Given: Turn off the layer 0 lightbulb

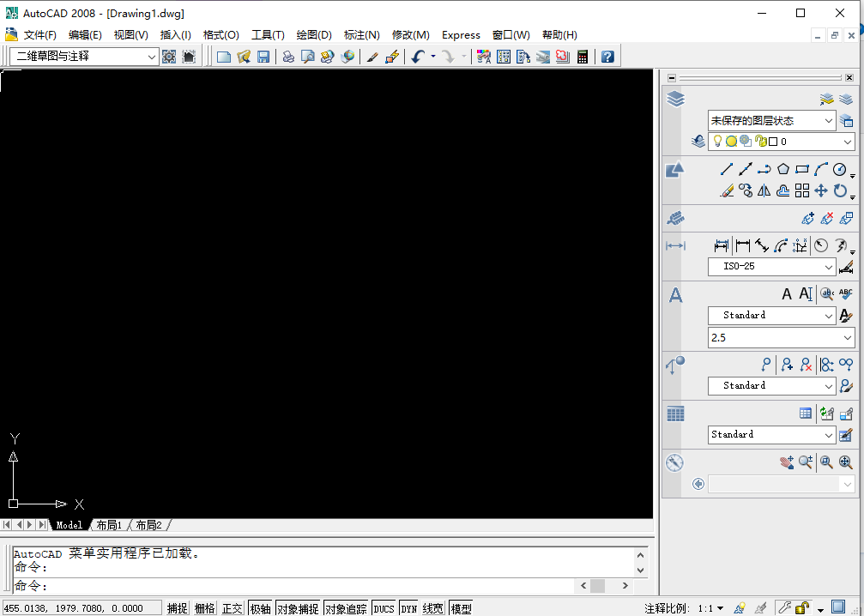Looking at the screenshot, I should (717, 141).
